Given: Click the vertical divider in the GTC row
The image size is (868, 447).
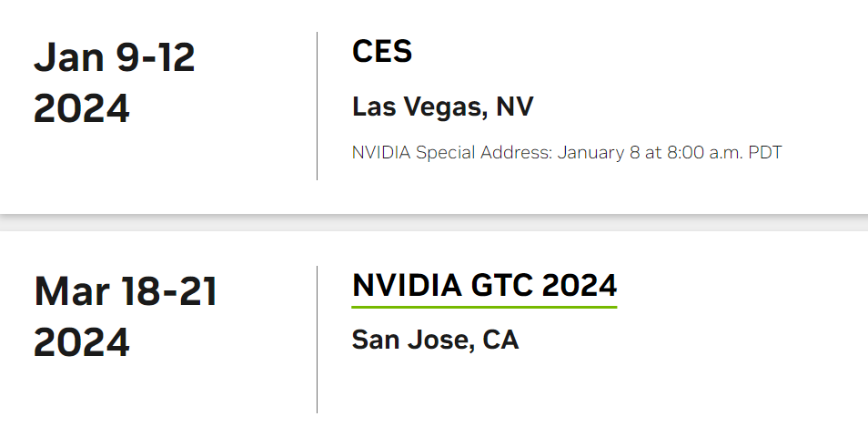Looking at the screenshot, I should pos(317,339).
